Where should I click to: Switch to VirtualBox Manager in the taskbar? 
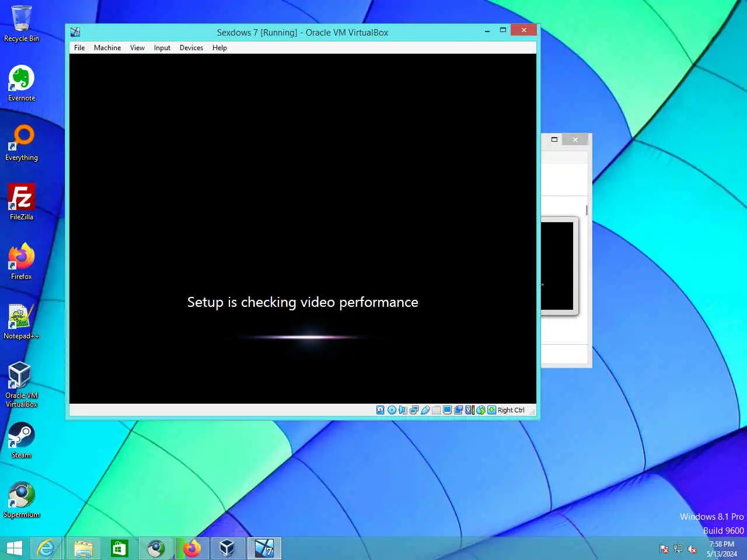pyautogui.click(x=228, y=548)
